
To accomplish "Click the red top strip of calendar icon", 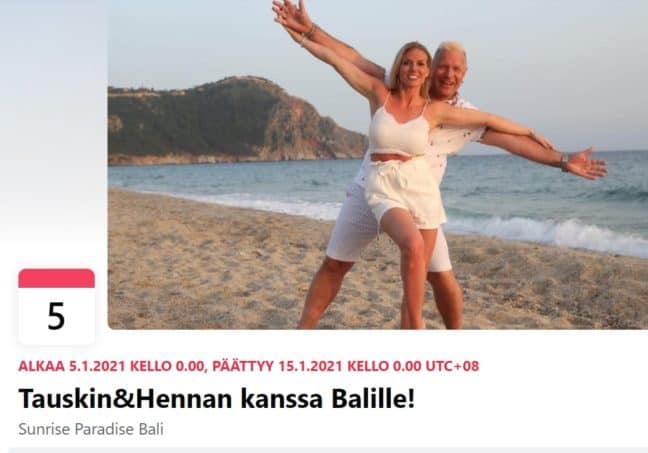I will point(56,278).
